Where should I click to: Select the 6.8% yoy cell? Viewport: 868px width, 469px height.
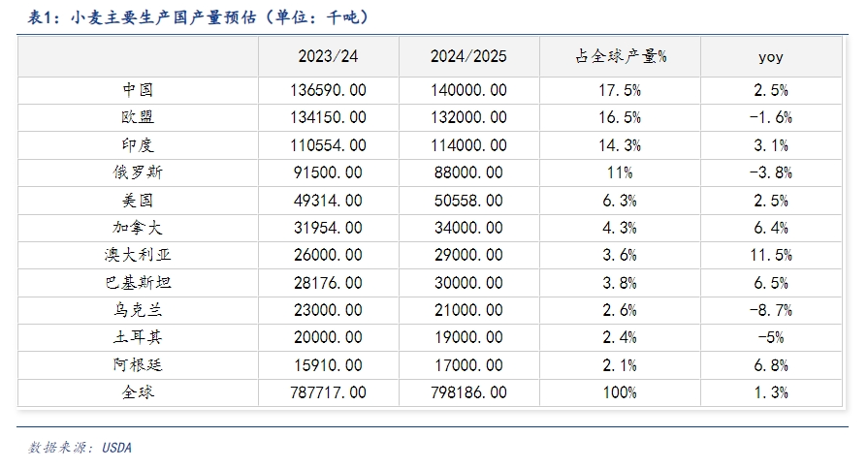[x=771, y=365]
